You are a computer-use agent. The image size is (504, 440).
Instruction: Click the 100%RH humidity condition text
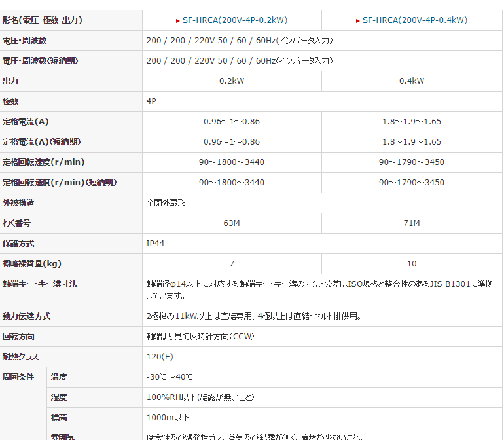pyautogui.click(x=200, y=397)
